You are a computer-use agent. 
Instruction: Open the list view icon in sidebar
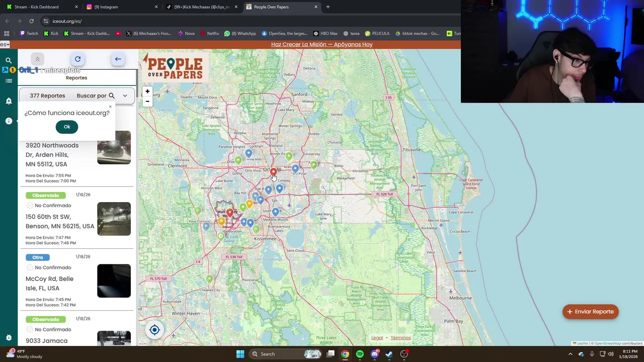coord(9,80)
